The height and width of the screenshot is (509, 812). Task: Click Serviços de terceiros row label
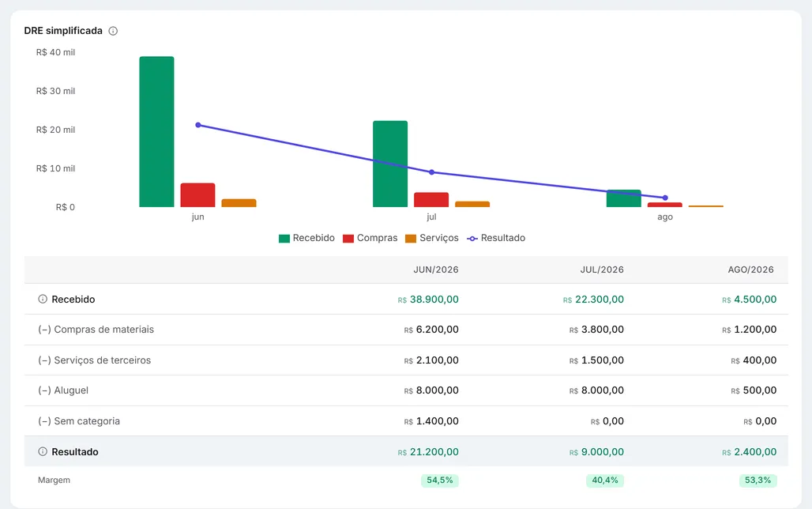pyautogui.click(x=94, y=360)
